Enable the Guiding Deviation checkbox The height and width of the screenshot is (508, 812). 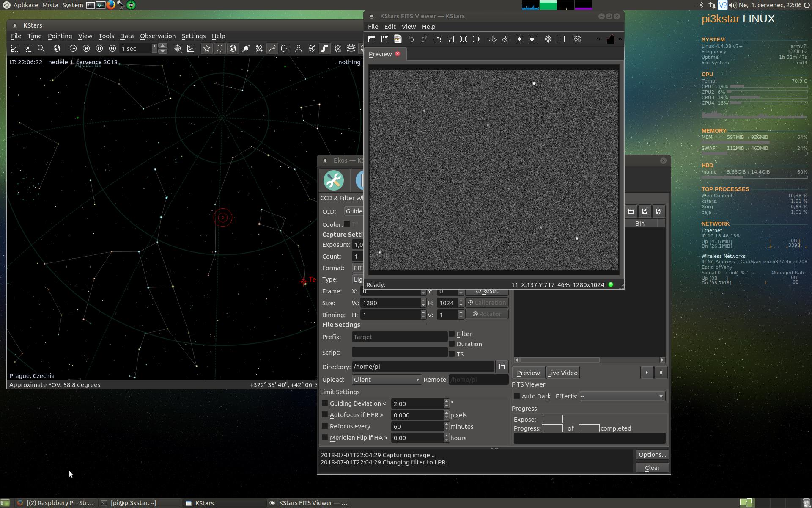pyautogui.click(x=325, y=403)
